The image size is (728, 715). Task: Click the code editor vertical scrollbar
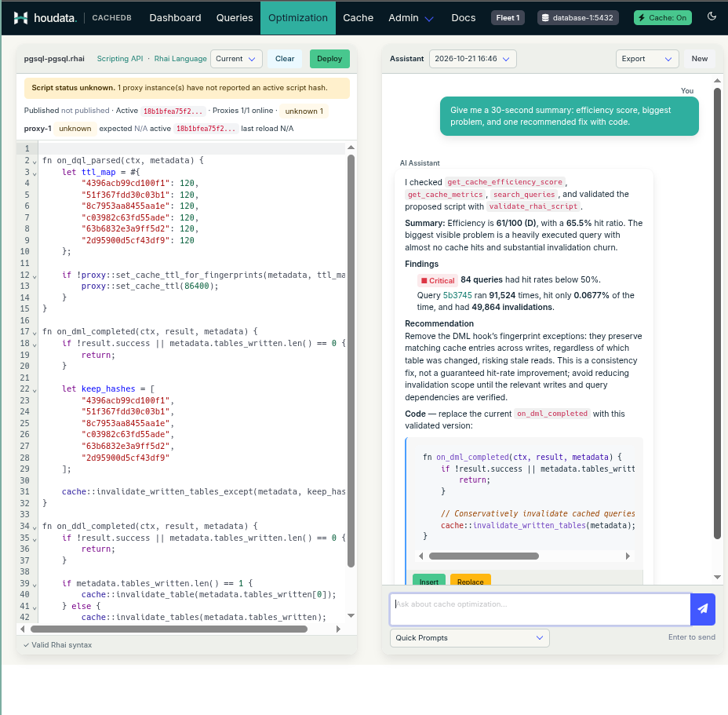tap(351, 360)
